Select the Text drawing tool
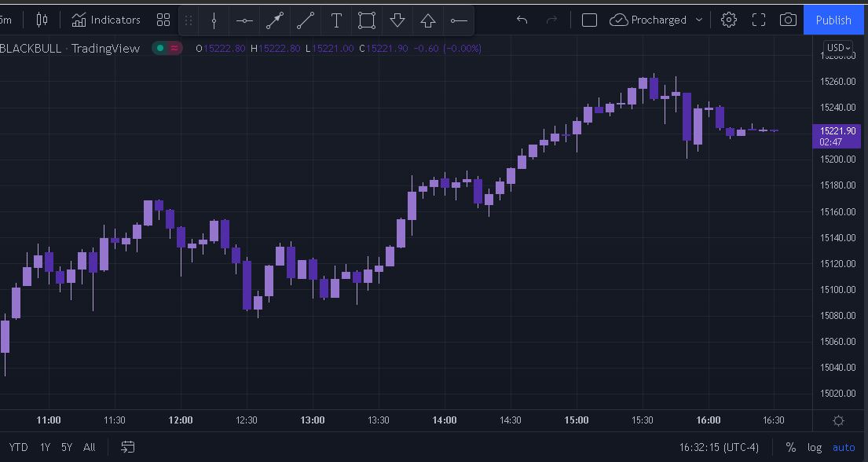Image resolution: width=868 pixels, height=462 pixels. (336, 20)
